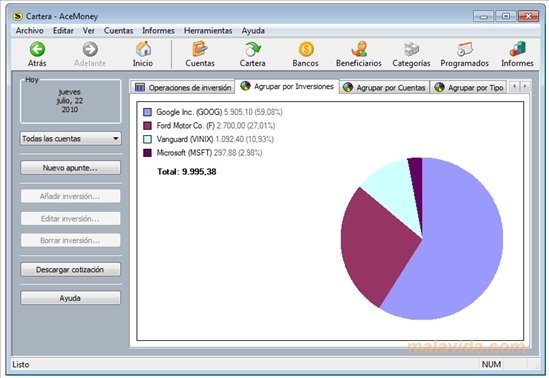Open the Cuentas menu in menu bar
Image resolution: width=549 pixels, height=378 pixels.
pyautogui.click(x=118, y=31)
